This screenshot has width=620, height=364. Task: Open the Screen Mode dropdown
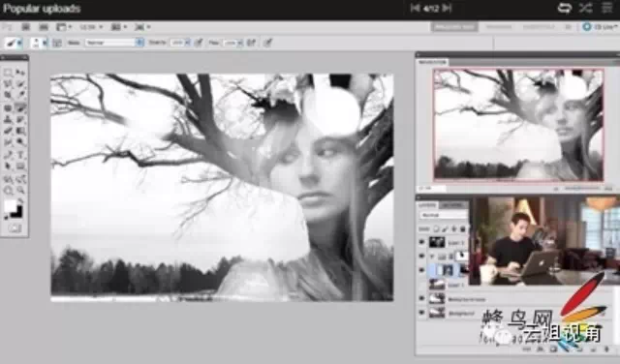coord(142,27)
